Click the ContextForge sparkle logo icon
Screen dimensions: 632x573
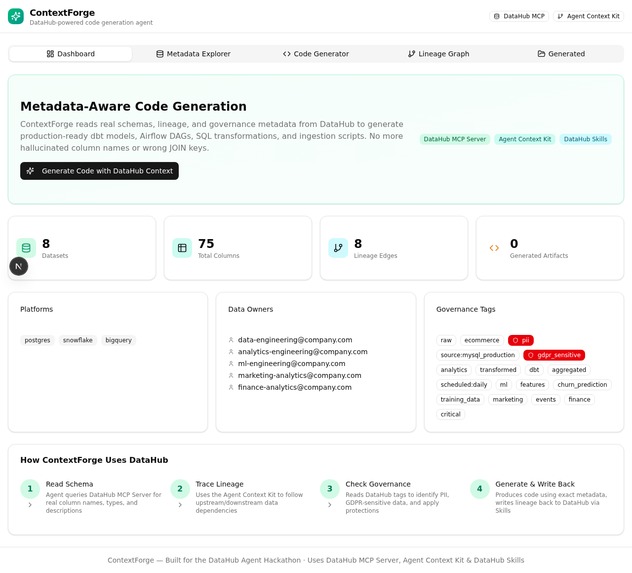click(x=16, y=17)
